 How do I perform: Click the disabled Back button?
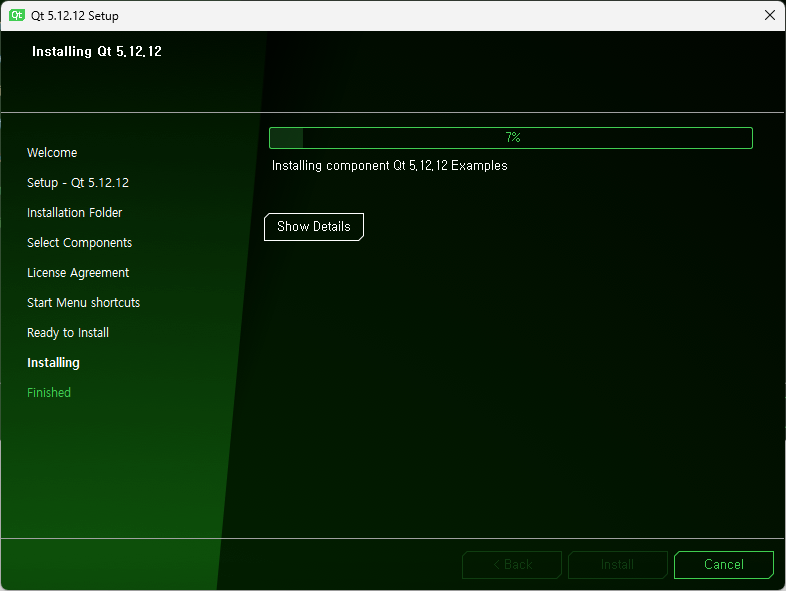pos(512,564)
